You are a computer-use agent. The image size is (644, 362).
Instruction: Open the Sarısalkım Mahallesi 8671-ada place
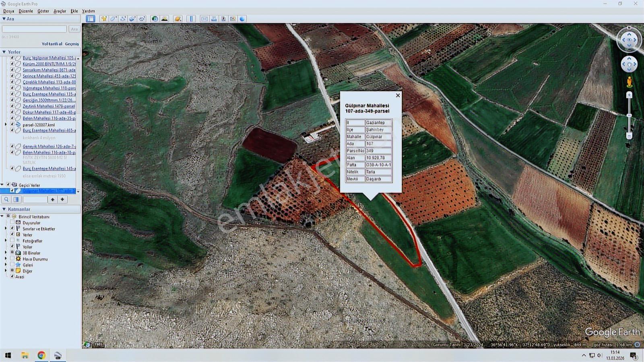(49, 70)
